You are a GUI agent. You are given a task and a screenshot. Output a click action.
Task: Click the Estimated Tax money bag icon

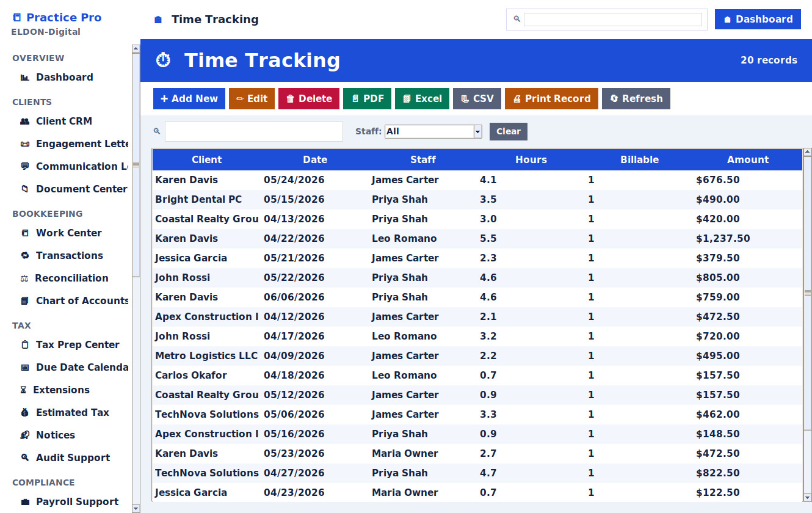[25, 413]
